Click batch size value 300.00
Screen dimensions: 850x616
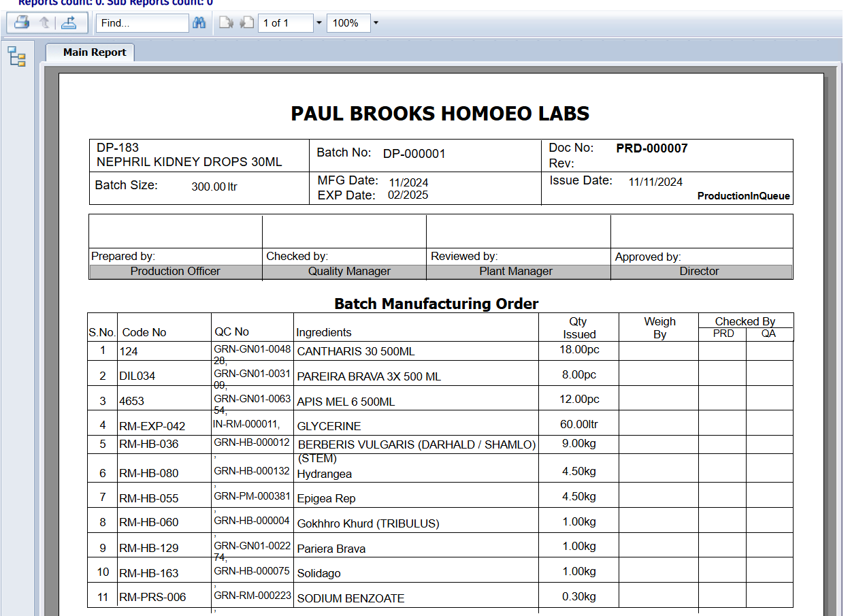[x=208, y=187]
